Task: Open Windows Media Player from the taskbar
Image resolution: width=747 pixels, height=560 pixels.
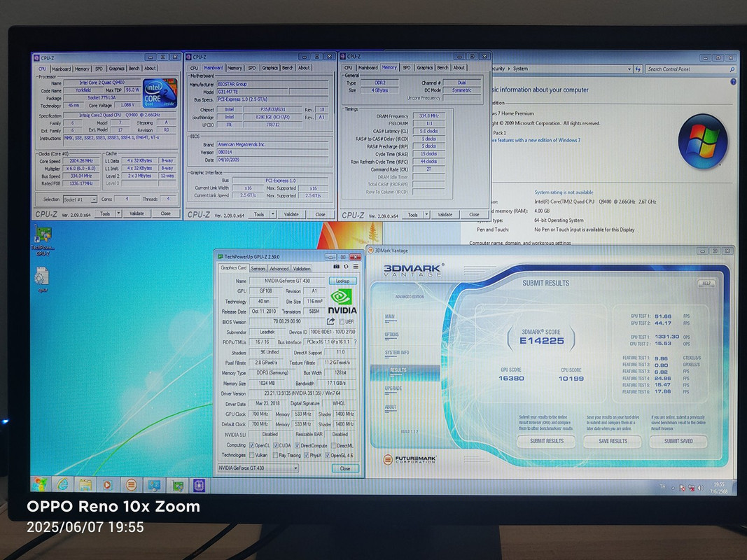Action: coord(107,485)
